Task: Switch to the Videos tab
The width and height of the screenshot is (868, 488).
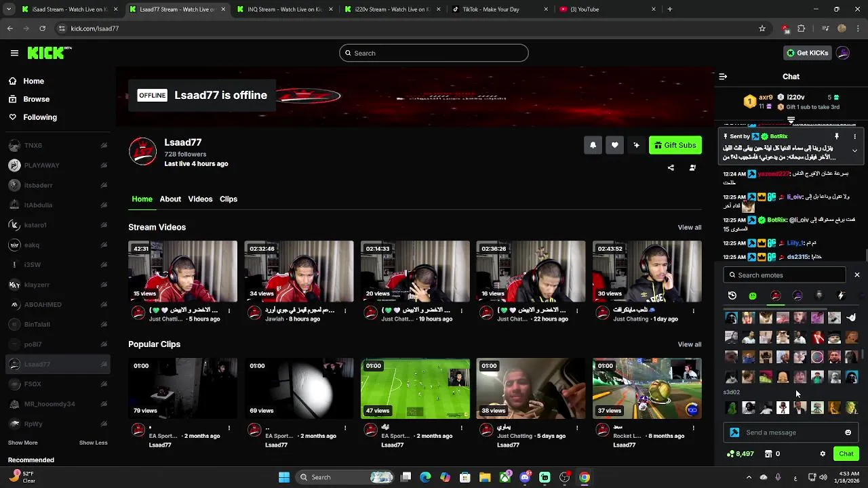Action: [200, 199]
